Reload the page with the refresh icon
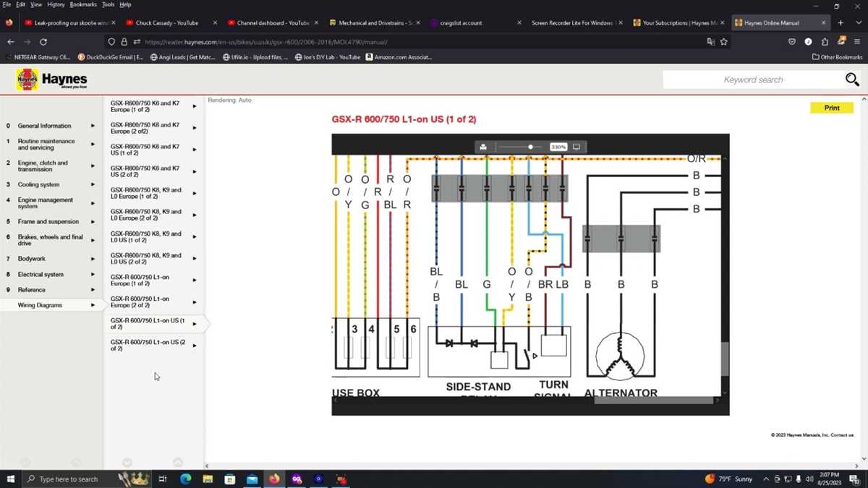This screenshot has height=488, width=868. tap(43, 42)
